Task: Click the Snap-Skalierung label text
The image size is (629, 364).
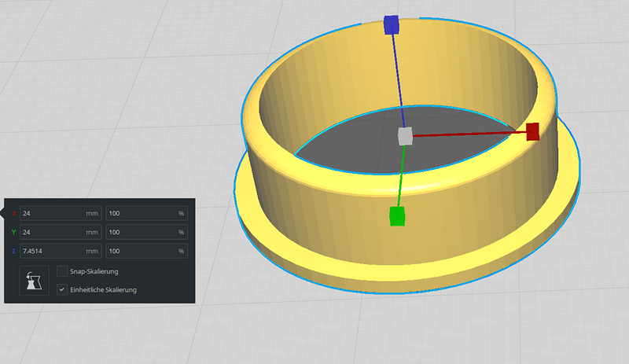Action: (94, 271)
